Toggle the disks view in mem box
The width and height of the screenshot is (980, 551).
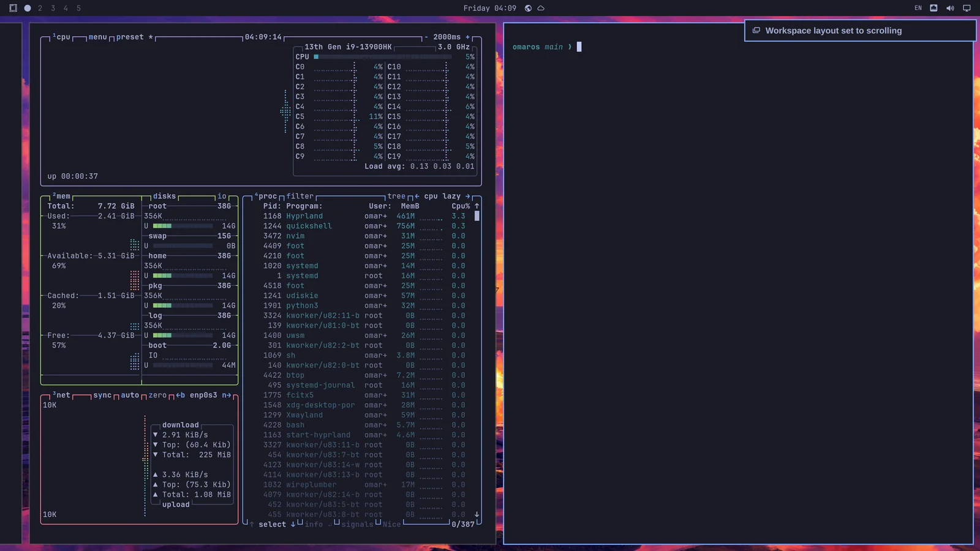pyautogui.click(x=164, y=196)
